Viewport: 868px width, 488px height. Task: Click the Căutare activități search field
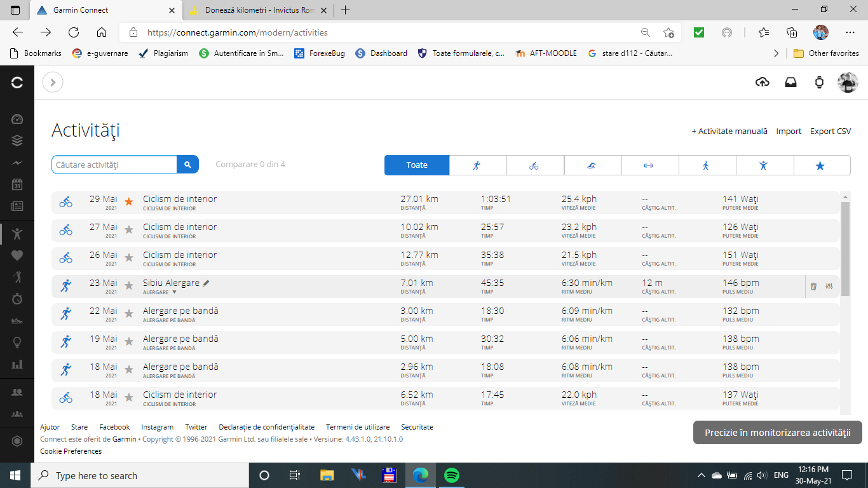(x=114, y=165)
